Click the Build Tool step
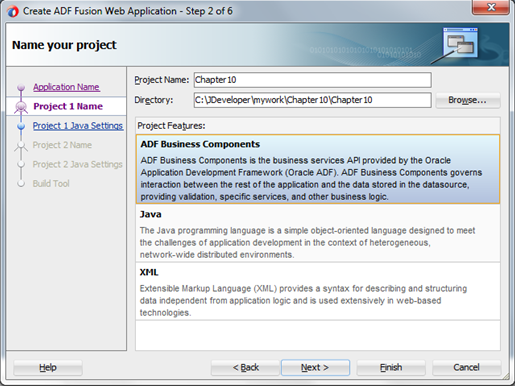 coord(51,184)
